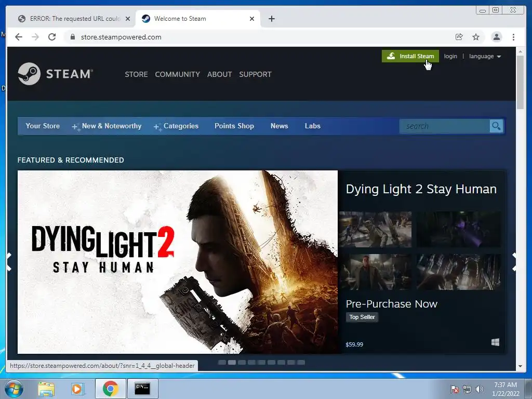Open the Windows Start menu
Screen dimensions: 532x399
pos(14,389)
